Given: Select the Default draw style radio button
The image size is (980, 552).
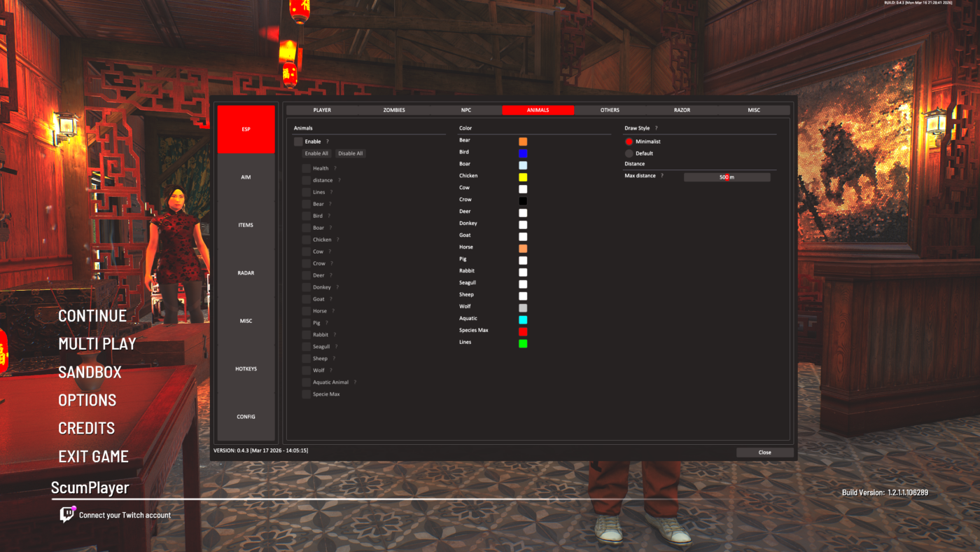Looking at the screenshot, I should point(629,153).
